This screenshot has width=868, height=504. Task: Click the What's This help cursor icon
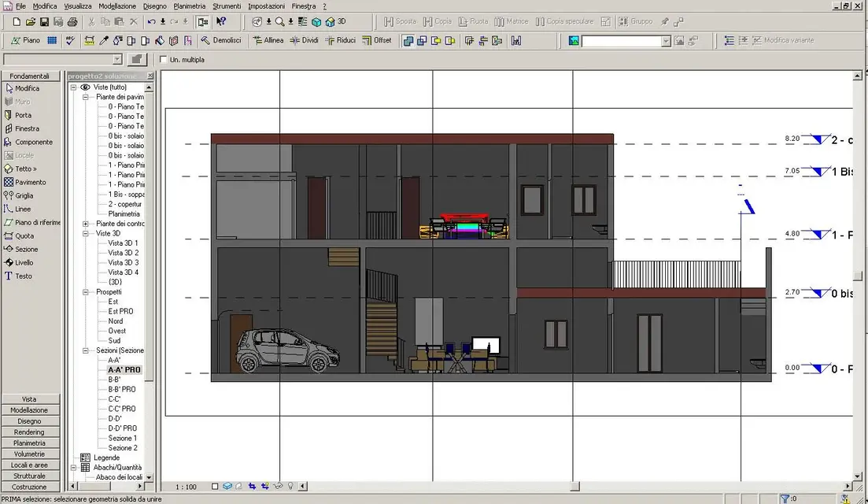[221, 21]
